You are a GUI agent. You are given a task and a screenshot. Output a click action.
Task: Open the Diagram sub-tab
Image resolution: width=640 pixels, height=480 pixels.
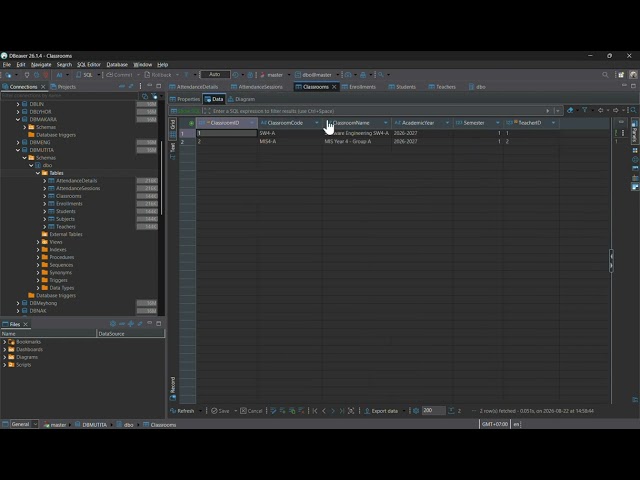(x=241, y=99)
